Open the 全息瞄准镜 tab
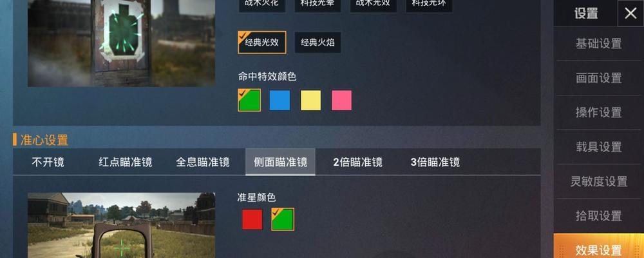This screenshot has width=644, height=258. [202, 162]
